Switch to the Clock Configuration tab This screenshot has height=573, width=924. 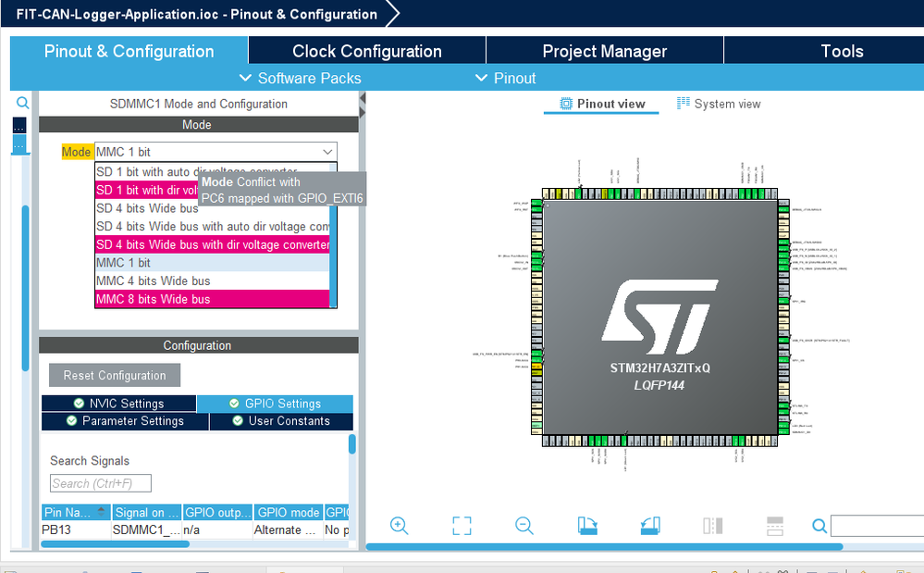(x=367, y=51)
